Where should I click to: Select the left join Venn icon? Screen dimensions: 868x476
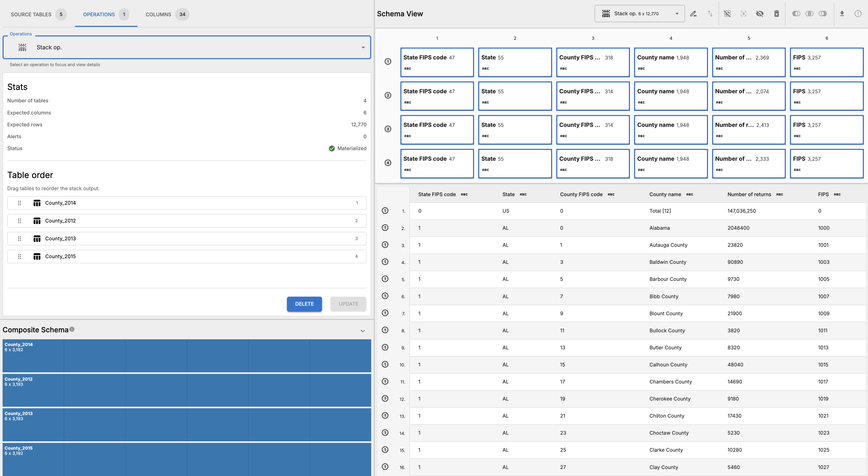tap(796, 14)
